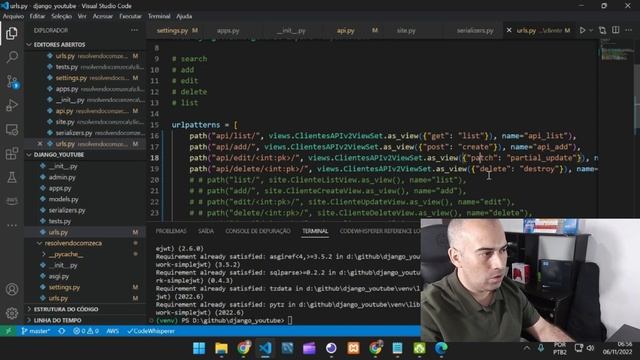Close the active urls.py editor tab
The width and height of the screenshot is (640, 360).
[x=509, y=30]
